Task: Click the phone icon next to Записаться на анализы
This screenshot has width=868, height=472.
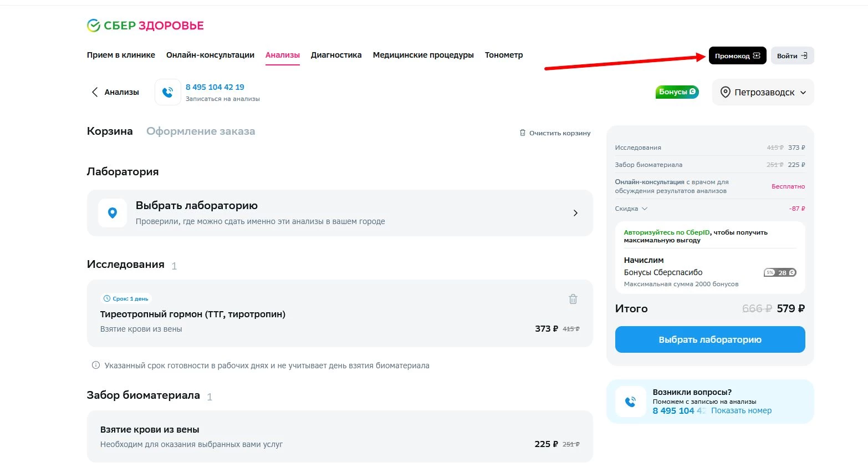Action: click(167, 92)
